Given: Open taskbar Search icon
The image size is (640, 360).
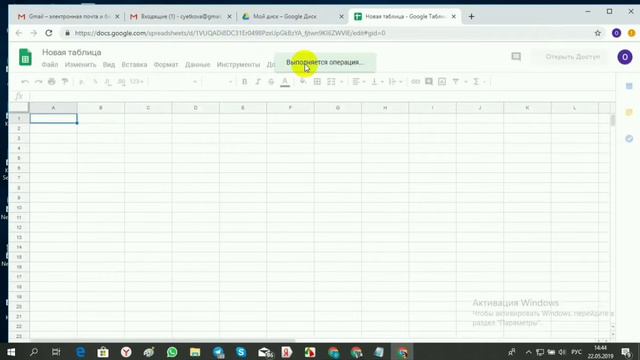Looking at the screenshot, I should click(x=34, y=352).
